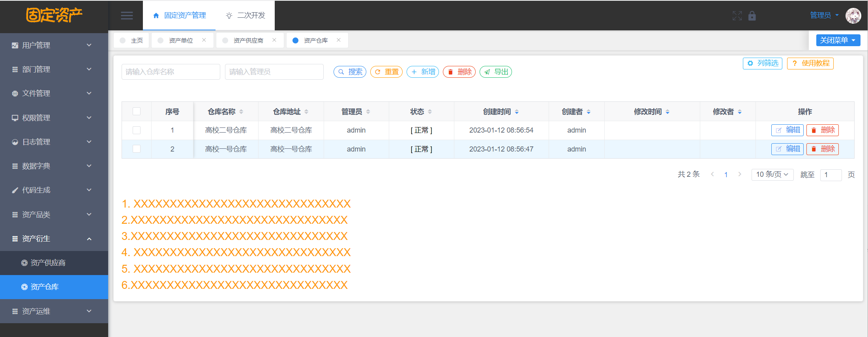Image resolution: width=868 pixels, height=337 pixels.
Task: Check the row for 高校二号仓库
Action: click(137, 130)
